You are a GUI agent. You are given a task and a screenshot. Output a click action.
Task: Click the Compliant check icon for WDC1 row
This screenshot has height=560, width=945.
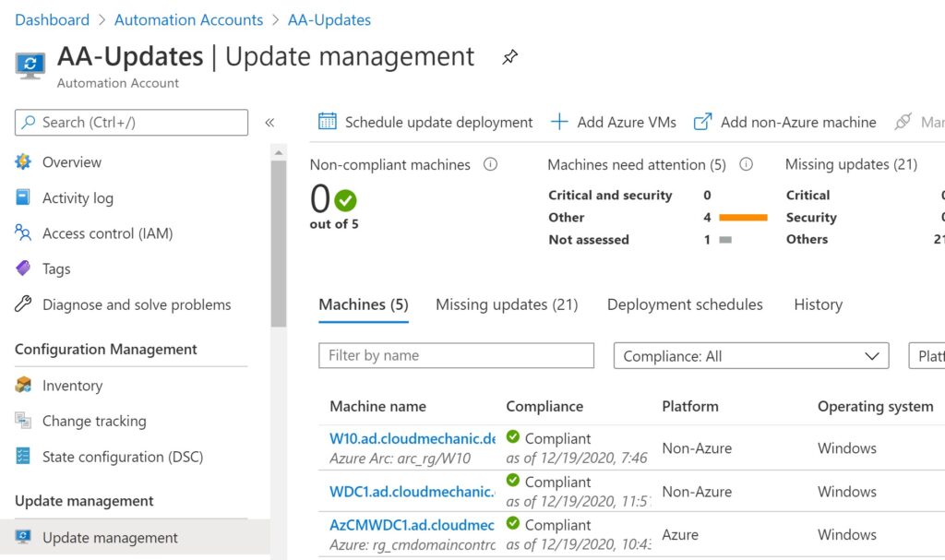[513, 480]
